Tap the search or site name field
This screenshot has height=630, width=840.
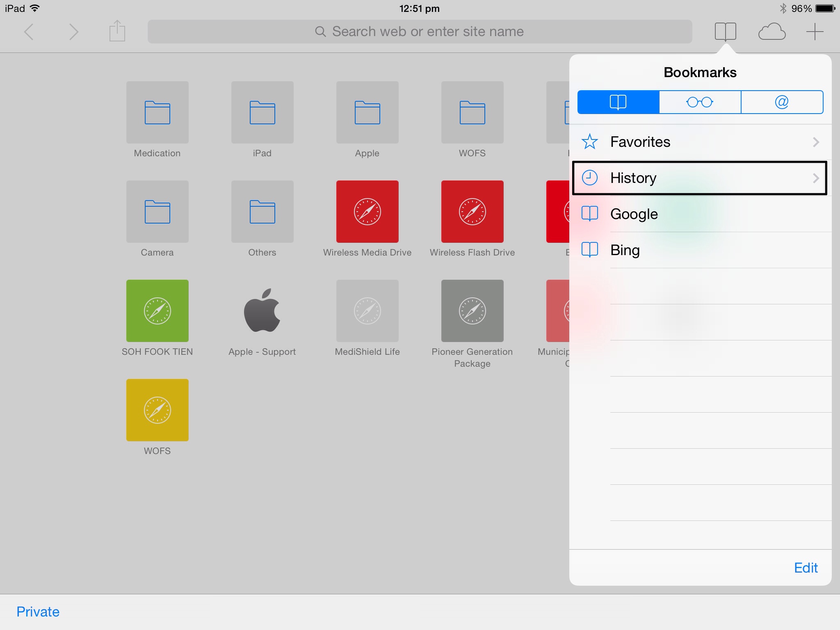420,32
